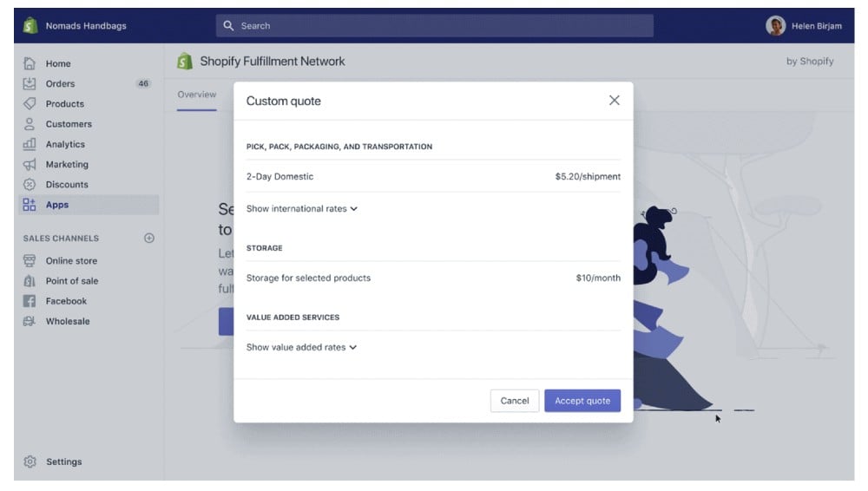Focus the Search input field
Viewport: 868px width, 491px height.
(x=435, y=25)
